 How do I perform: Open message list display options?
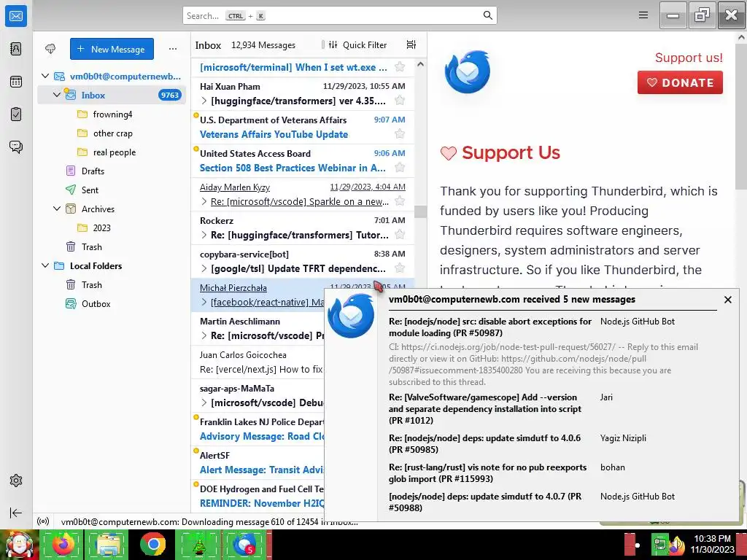click(x=411, y=44)
